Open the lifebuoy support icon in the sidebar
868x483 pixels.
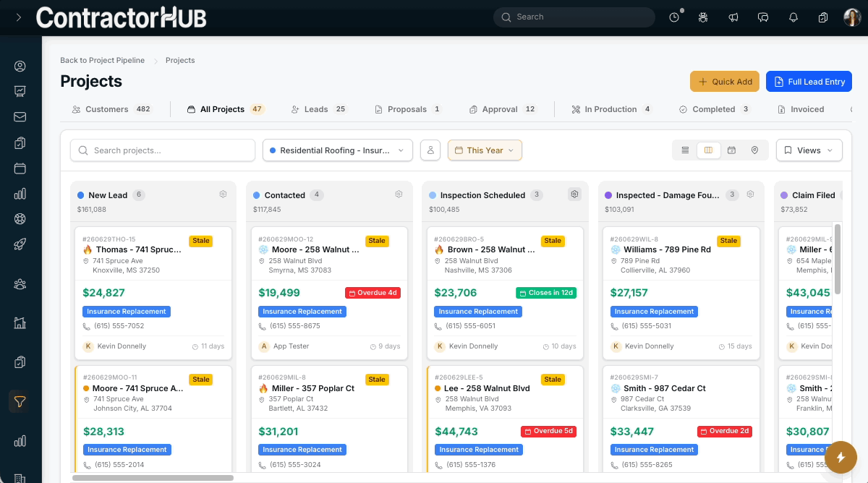tap(20, 219)
